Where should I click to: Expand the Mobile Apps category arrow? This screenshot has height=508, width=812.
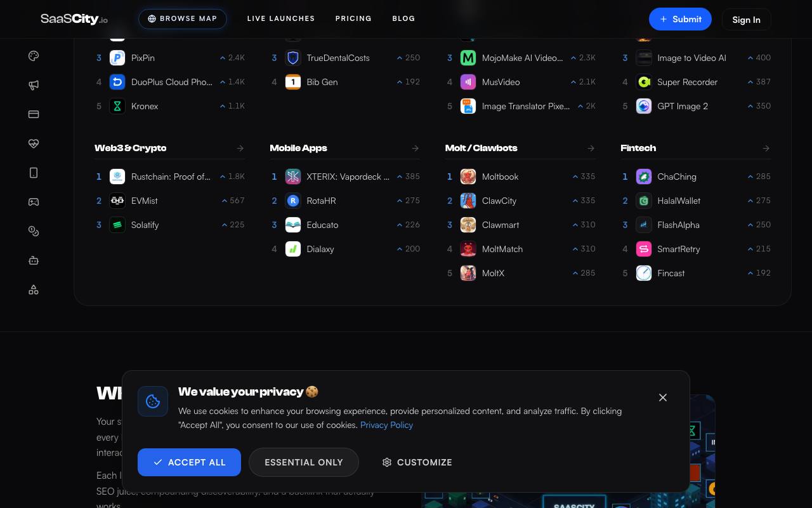415,148
